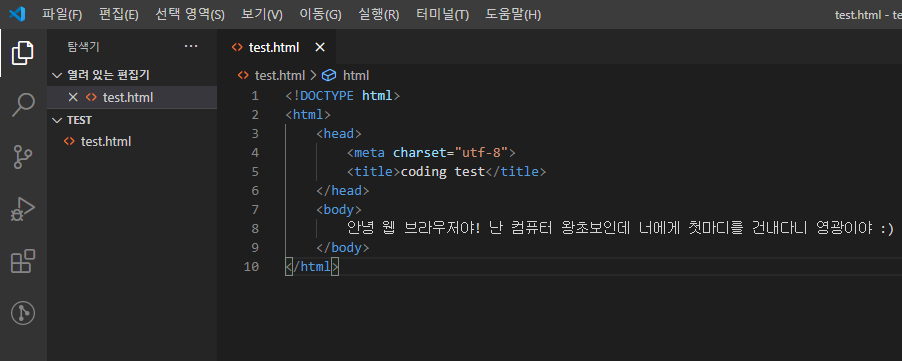This screenshot has width=902, height=361.
Task: Click the closing </head> tag
Action: (x=343, y=190)
